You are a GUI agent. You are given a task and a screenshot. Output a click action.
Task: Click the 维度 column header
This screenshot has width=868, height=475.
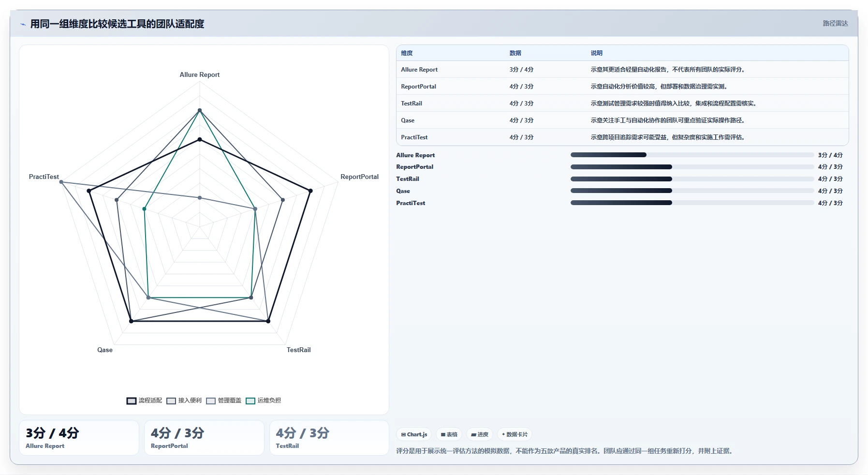[407, 53]
